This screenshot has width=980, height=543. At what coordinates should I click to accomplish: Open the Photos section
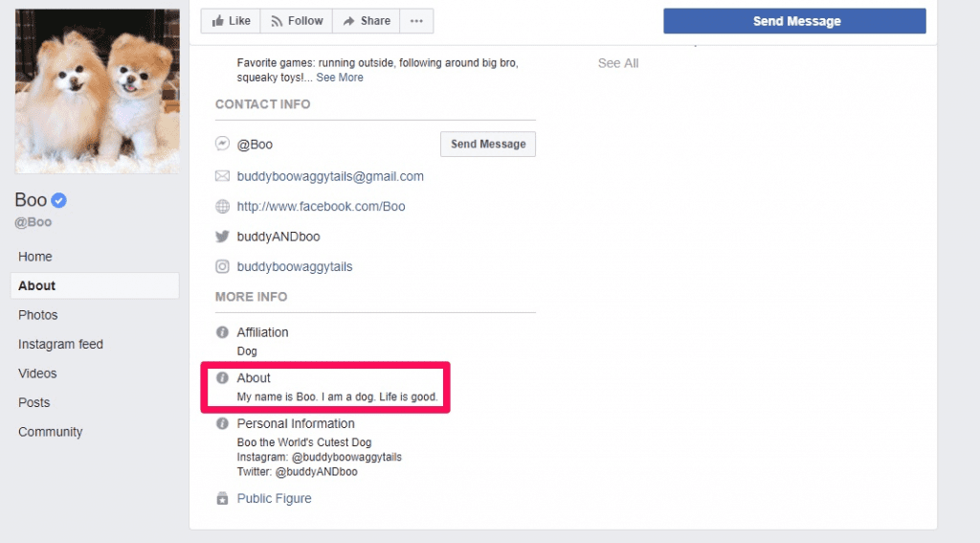coord(37,315)
